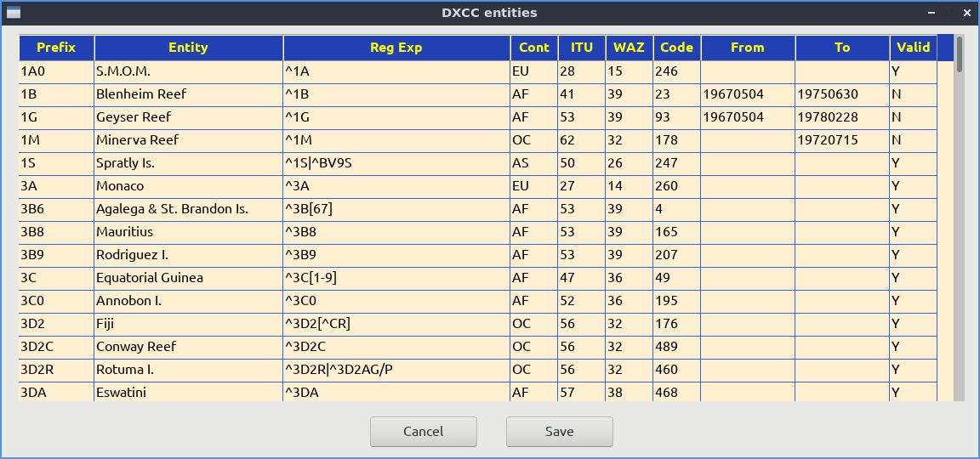Click the From column header
Viewport: 980px width, 459px height.
click(x=748, y=48)
